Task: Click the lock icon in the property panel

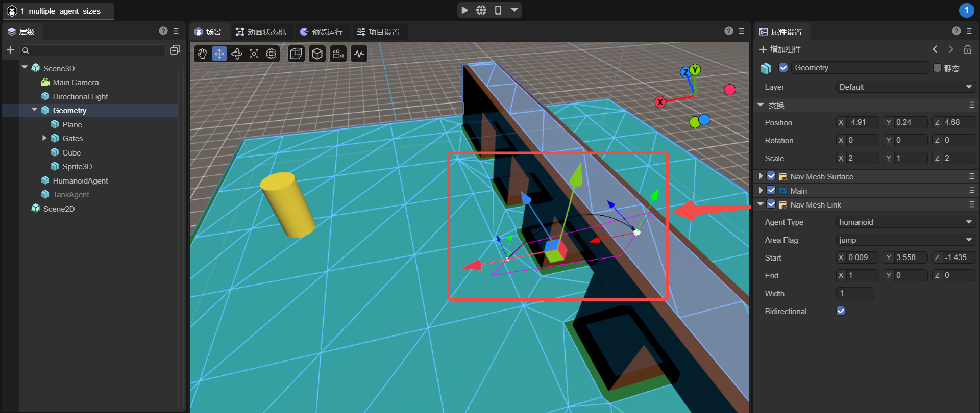Action: [967, 49]
